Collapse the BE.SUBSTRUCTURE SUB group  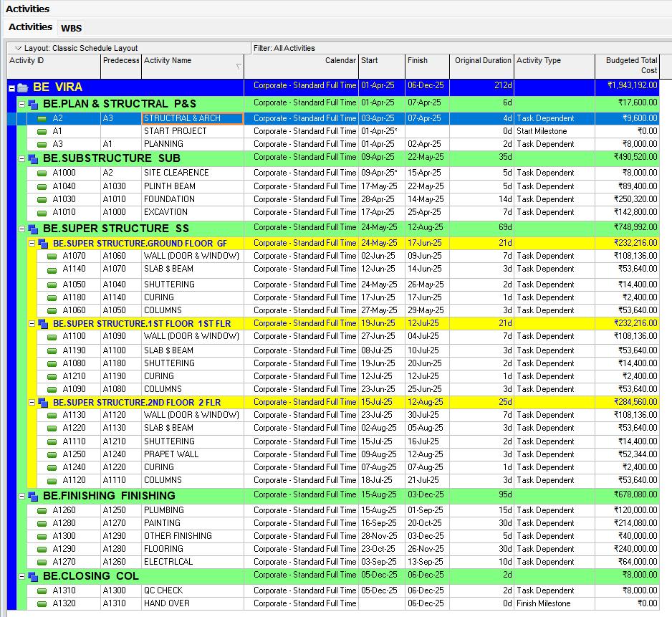[x=22, y=158]
